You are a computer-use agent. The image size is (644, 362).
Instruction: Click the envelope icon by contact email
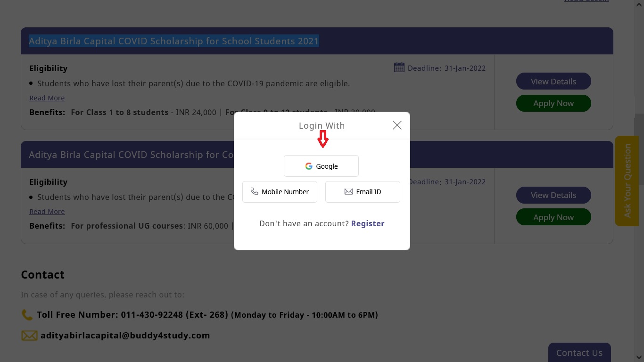point(29,336)
